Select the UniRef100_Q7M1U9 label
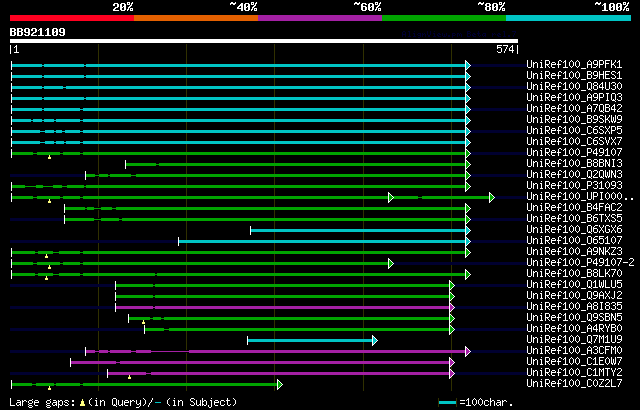 pos(574,340)
